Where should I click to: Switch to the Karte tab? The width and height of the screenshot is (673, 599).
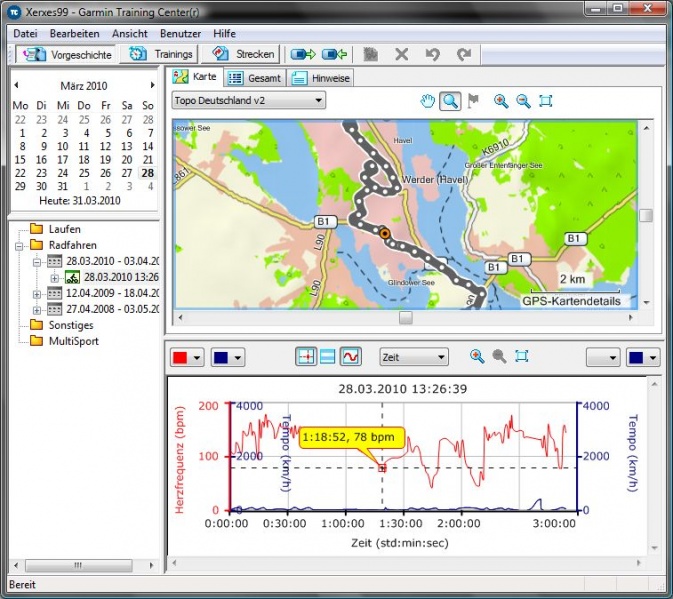click(x=195, y=77)
